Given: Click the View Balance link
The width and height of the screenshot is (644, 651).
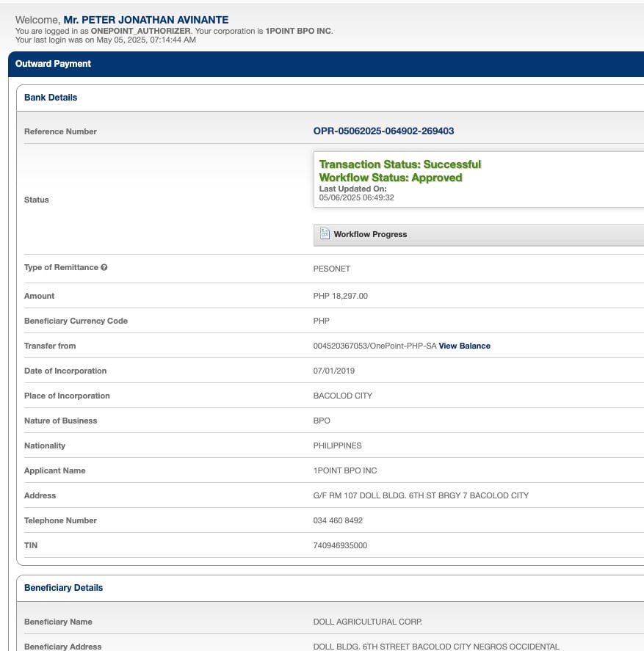Looking at the screenshot, I should click(464, 346).
